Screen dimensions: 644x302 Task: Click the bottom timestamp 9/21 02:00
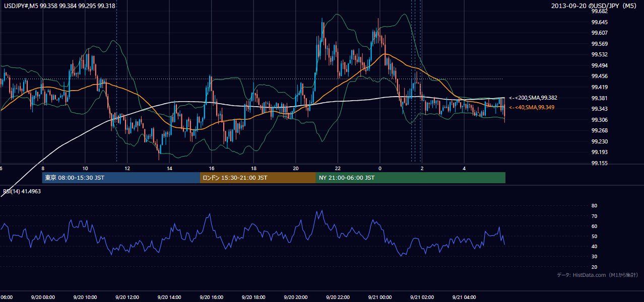pyautogui.click(x=422, y=297)
